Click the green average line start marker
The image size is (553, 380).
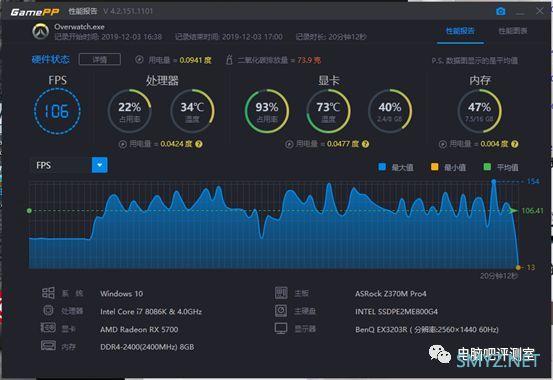tap(29, 211)
